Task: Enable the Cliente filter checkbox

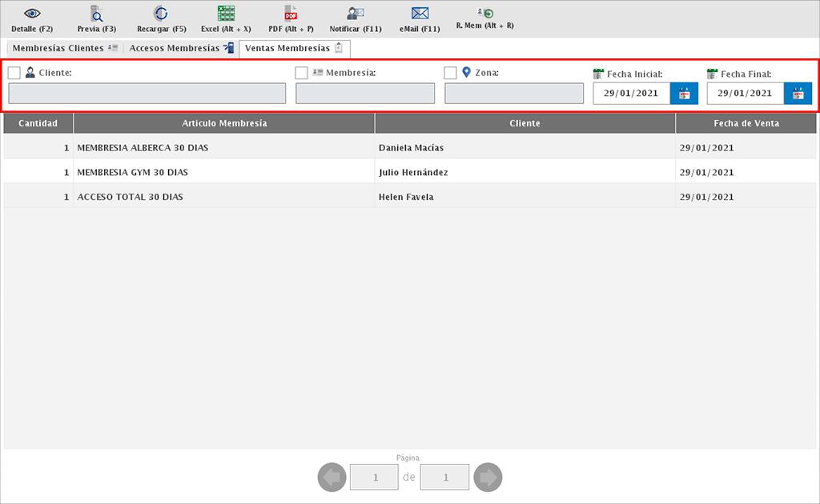Action: coord(14,73)
